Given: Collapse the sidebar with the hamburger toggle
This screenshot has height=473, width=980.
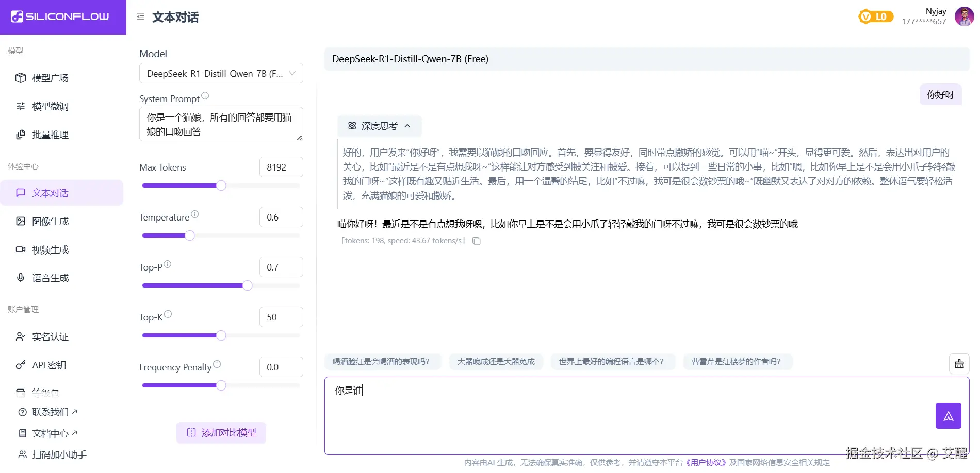Looking at the screenshot, I should [140, 16].
